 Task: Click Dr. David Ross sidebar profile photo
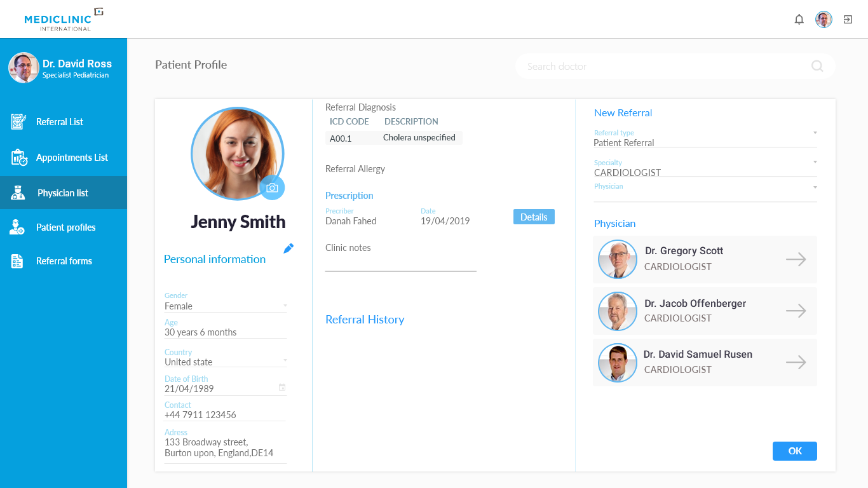point(24,68)
